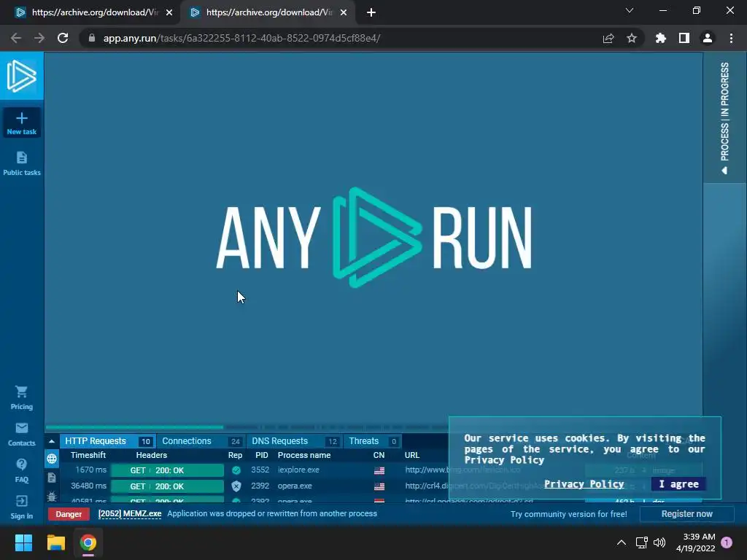Open the Windows Start menu

point(23,542)
